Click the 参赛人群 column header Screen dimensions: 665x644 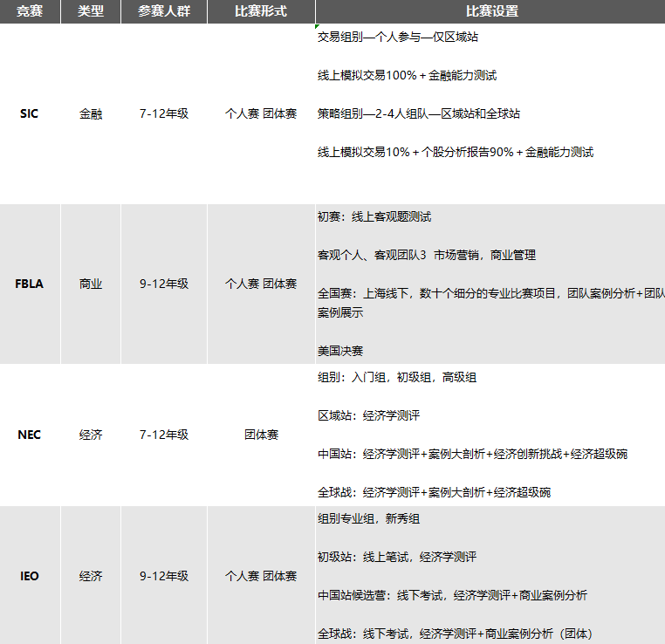point(164,11)
